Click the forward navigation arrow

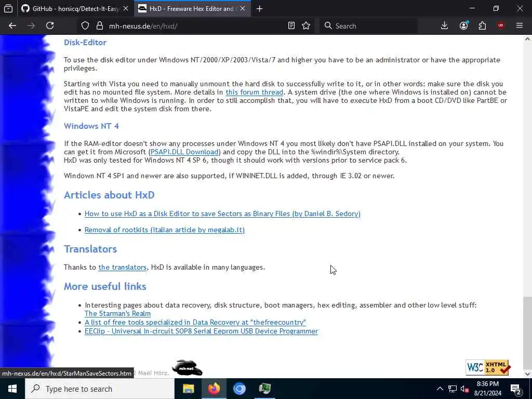tap(31, 26)
